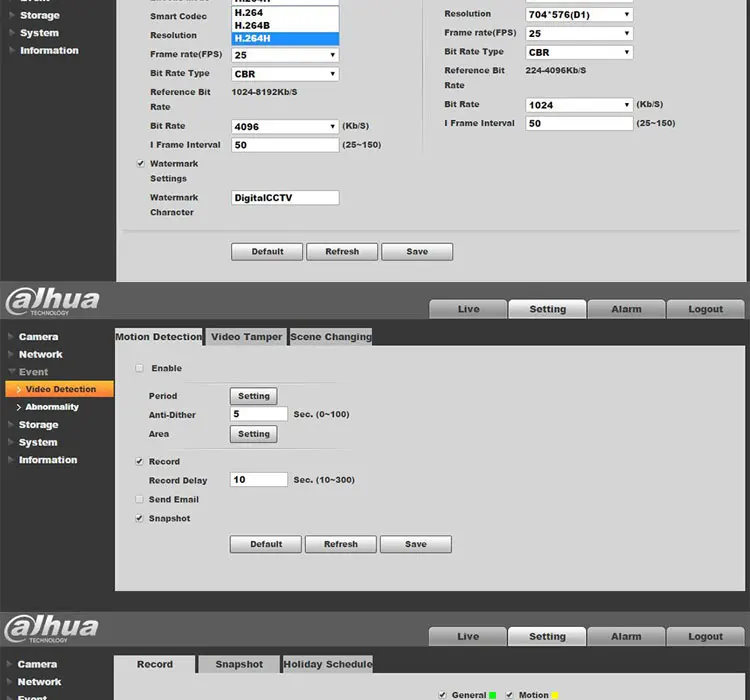Image resolution: width=750 pixels, height=700 pixels.
Task: Expand Information in the Motion Detection page sidebar
Action: click(x=47, y=460)
